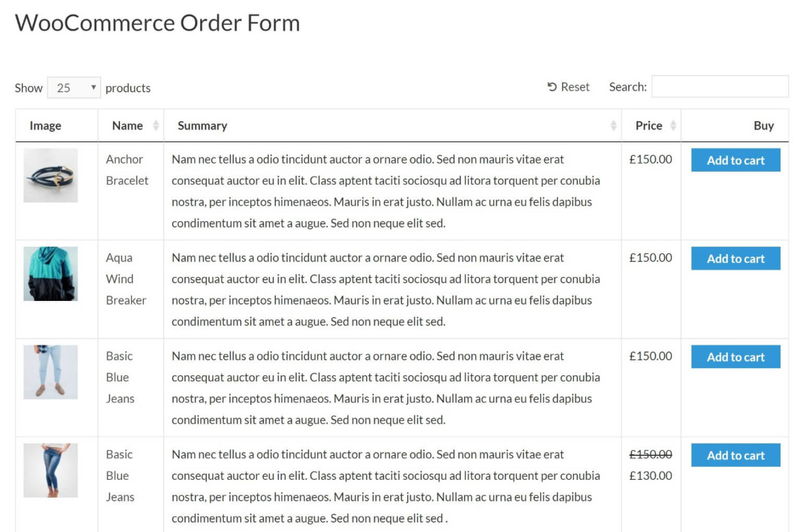The width and height of the screenshot is (803, 532).
Task: Click inside the Search box
Action: pyautogui.click(x=719, y=86)
